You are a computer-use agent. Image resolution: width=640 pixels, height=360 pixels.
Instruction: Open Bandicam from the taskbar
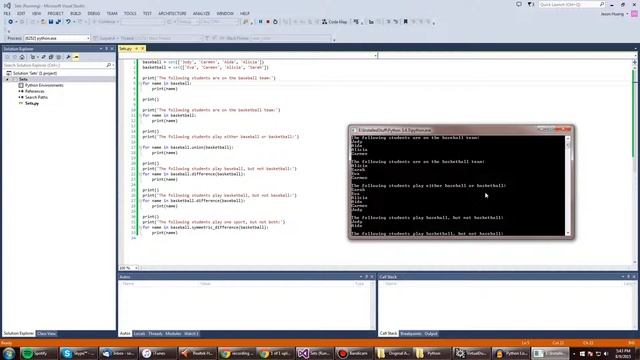pyautogui.click(x=354, y=353)
